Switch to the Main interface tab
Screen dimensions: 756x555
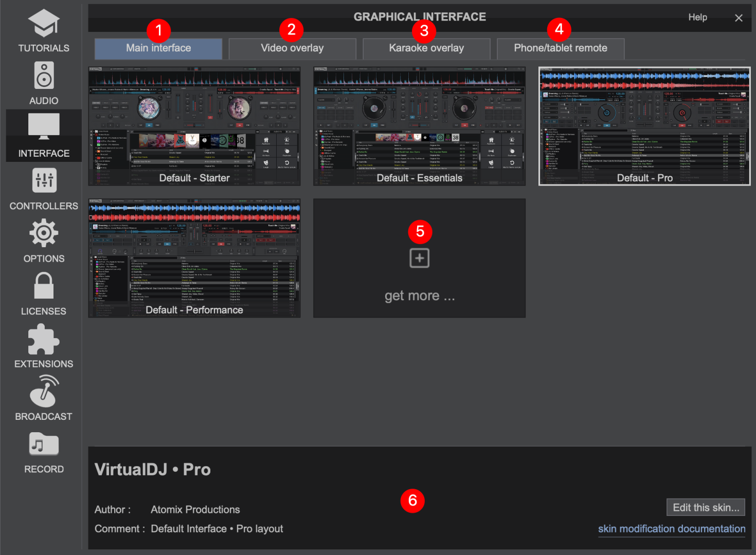(x=158, y=48)
